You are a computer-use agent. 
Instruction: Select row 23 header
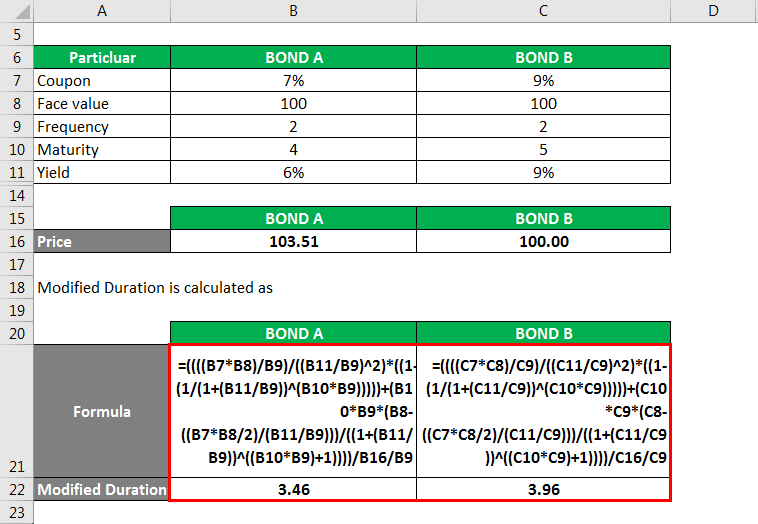(x=16, y=512)
